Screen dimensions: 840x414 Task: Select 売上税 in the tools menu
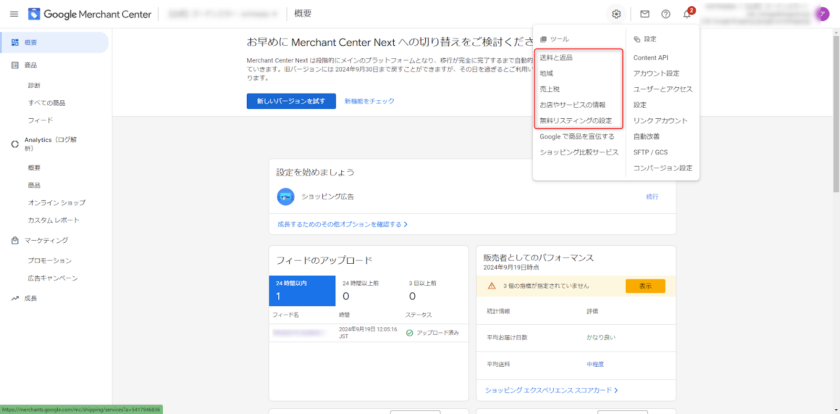(x=549, y=89)
